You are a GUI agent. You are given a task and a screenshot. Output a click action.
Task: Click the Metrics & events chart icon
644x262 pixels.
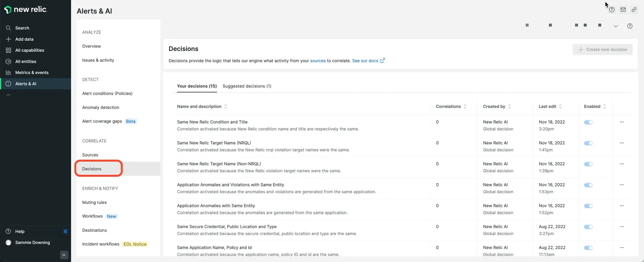tap(8, 73)
